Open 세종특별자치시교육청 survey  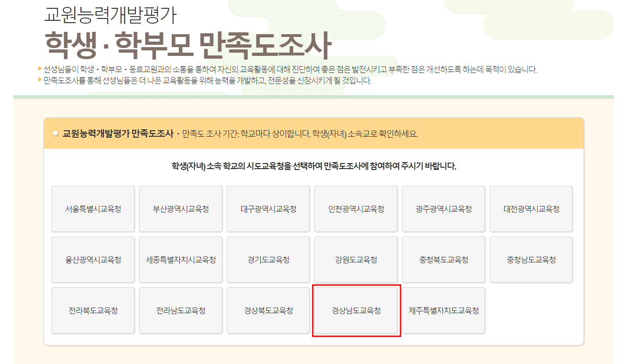pyautogui.click(x=181, y=260)
